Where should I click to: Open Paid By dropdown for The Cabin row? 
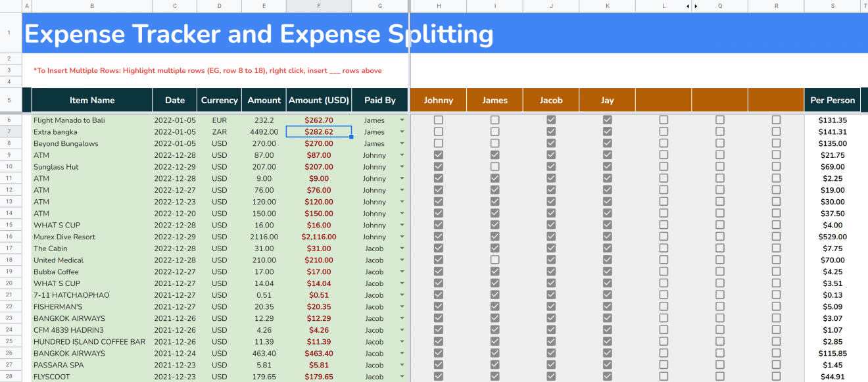(401, 249)
